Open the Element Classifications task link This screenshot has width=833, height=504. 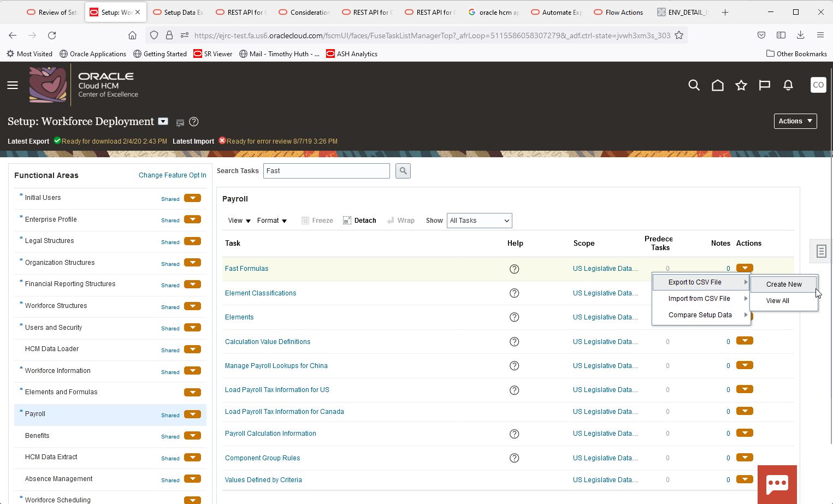click(x=261, y=293)
